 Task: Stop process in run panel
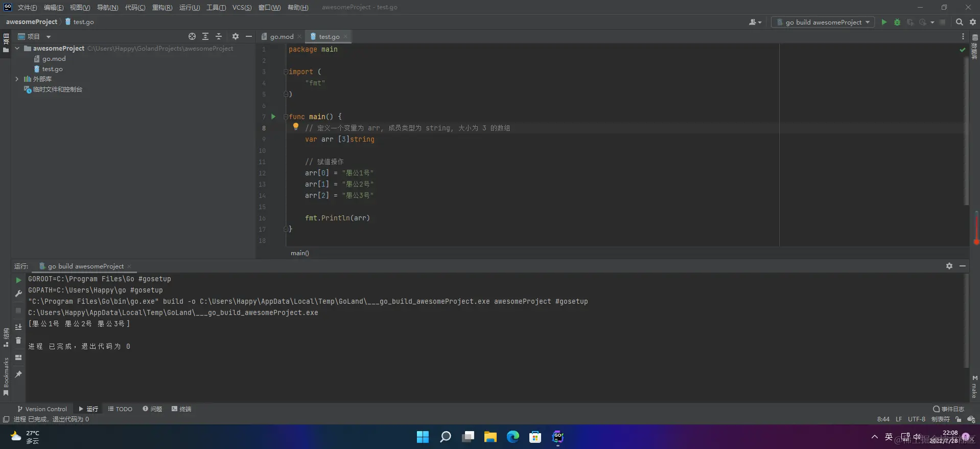click(x=18, y=310)
